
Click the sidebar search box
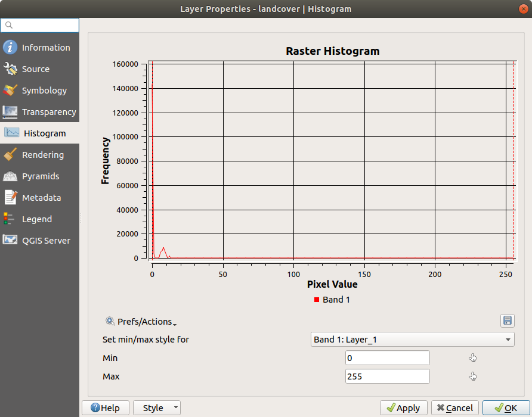click(40, 25)
